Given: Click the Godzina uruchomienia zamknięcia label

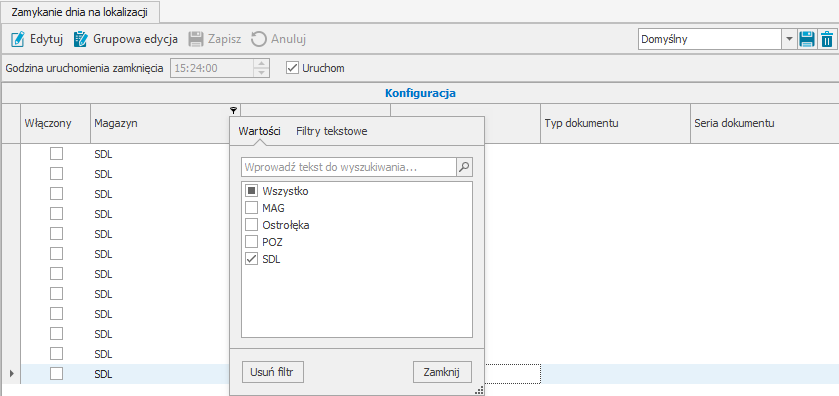Looking at the screenshot, I should point(85,68).
